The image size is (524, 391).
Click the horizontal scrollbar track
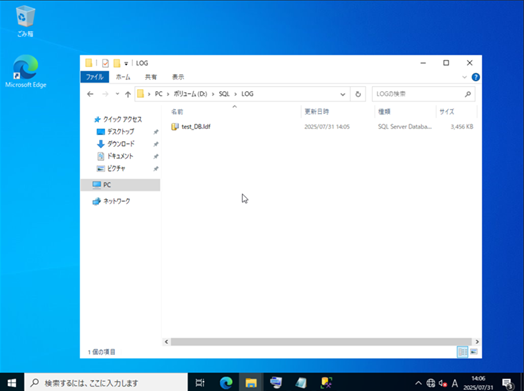pyautogui.click(x=321, y=342)
